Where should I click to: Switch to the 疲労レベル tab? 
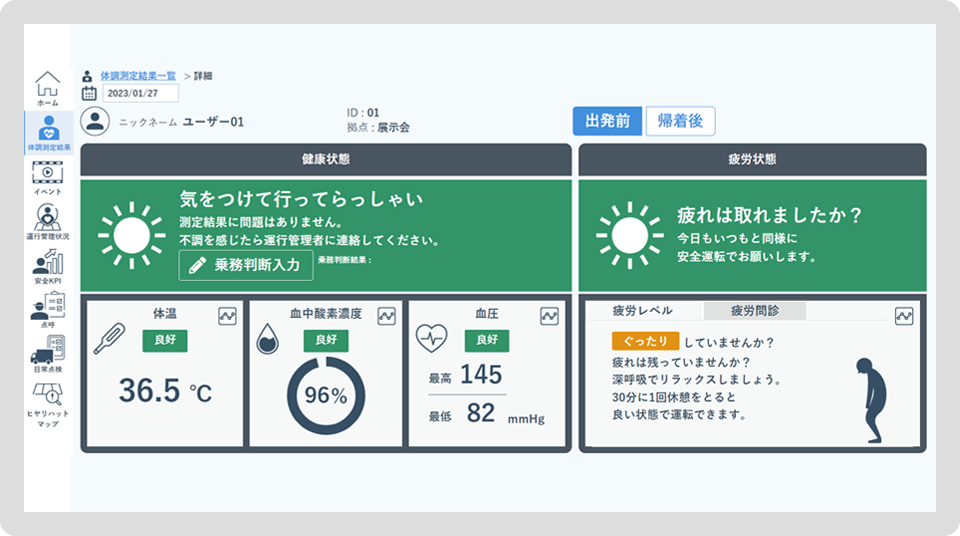(x=642, y=311)
